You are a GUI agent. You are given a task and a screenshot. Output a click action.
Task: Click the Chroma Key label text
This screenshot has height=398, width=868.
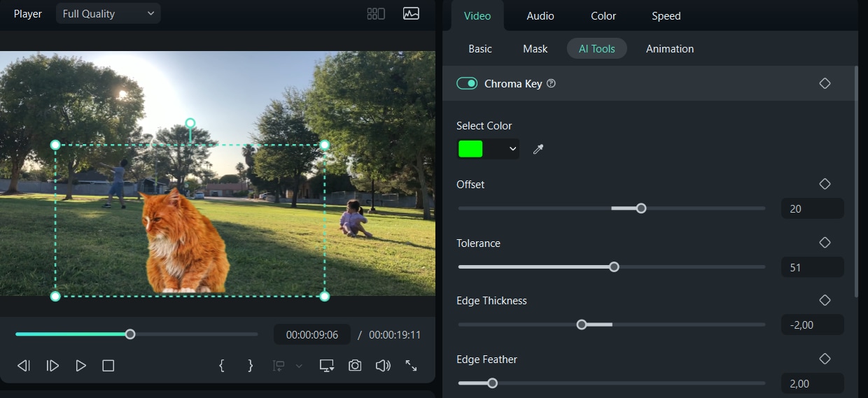click(513, 83)
